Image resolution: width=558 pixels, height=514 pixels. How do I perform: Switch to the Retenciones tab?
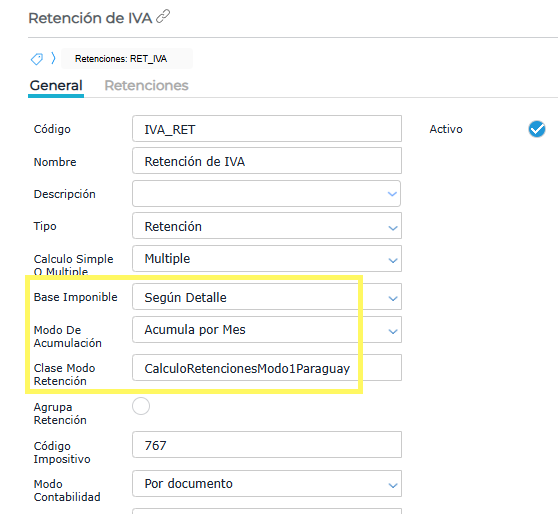(146, 85)
